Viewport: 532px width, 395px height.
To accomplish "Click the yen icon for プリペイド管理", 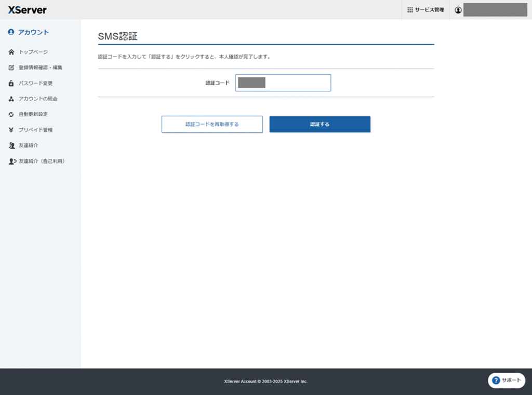I will coord(11,130).
